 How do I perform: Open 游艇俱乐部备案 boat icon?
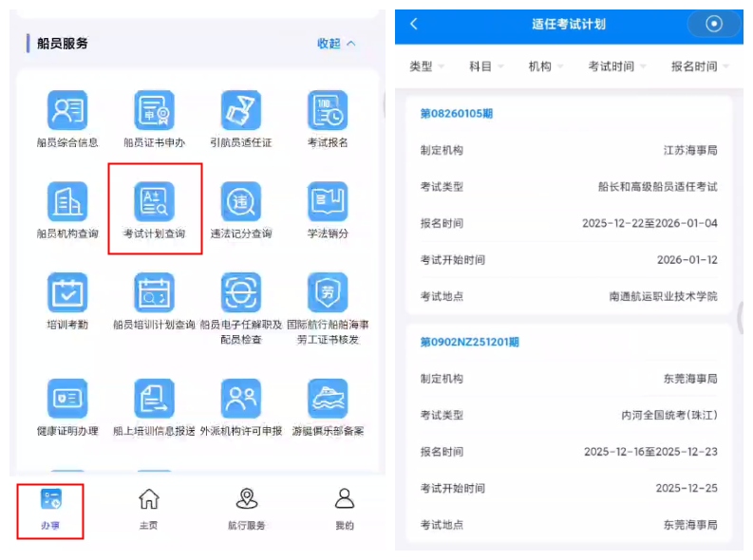coord(328,399)
